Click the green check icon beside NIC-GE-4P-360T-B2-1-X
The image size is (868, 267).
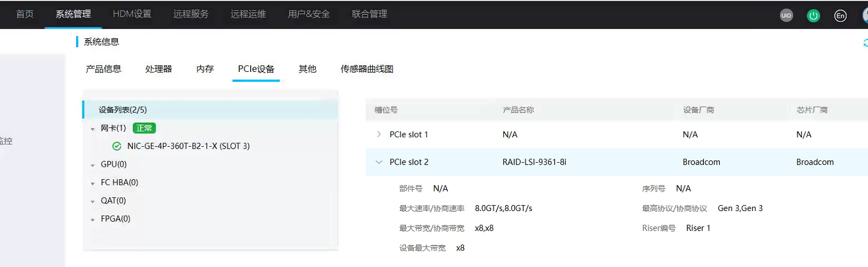click(x=117, y=146)
